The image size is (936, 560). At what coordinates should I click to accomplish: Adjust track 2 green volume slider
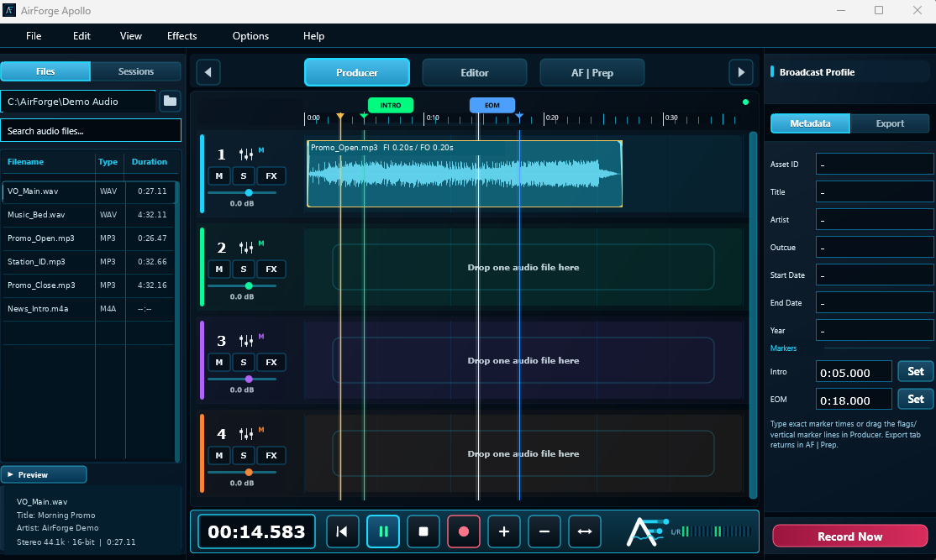242,285
